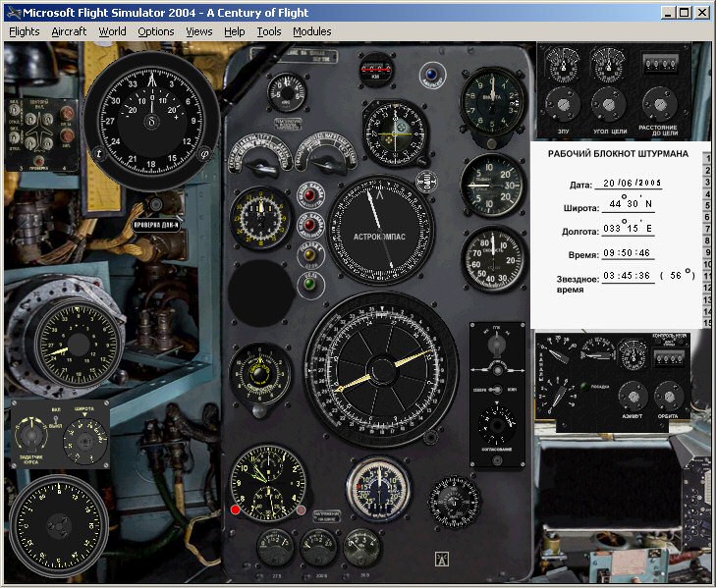
Task: Open the Aircraft menu
Action: coord(69,31)
